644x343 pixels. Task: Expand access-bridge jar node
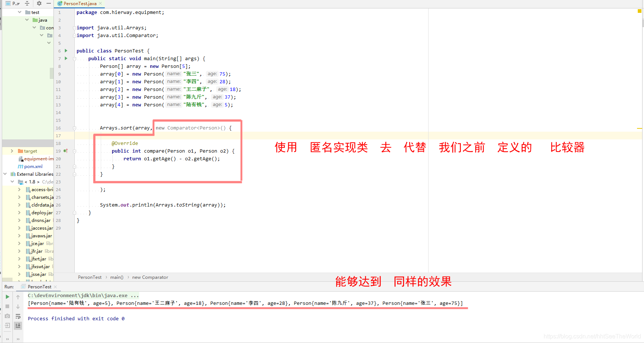(19, 189)
